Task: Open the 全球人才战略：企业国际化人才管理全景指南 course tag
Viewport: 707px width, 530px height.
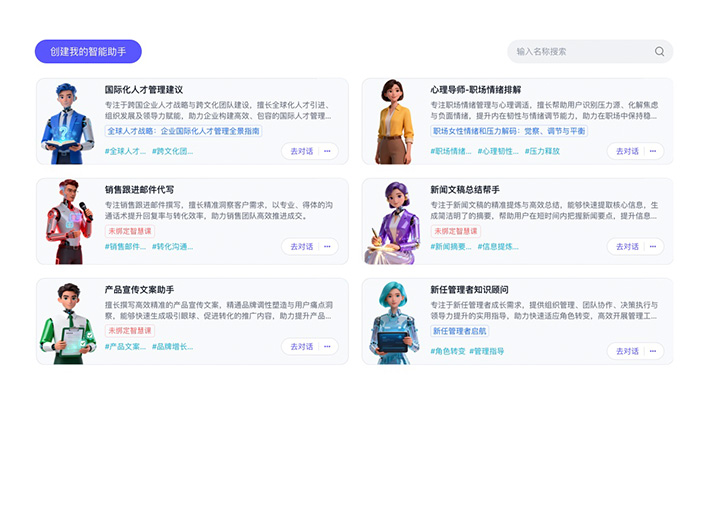Action: pyautogui.click(x=184, y=131)
